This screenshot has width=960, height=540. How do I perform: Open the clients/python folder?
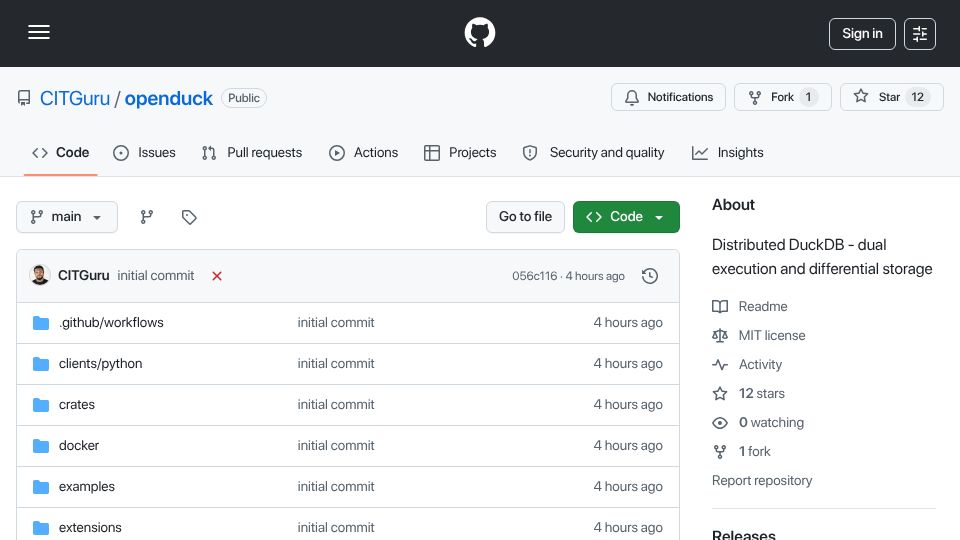tap(100, 364)
